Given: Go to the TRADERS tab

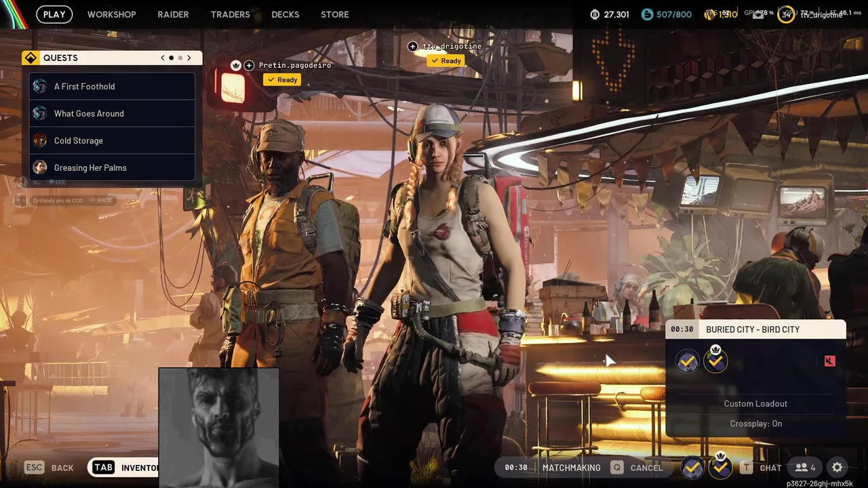Looking at the screenshot, I should [230, 14].
